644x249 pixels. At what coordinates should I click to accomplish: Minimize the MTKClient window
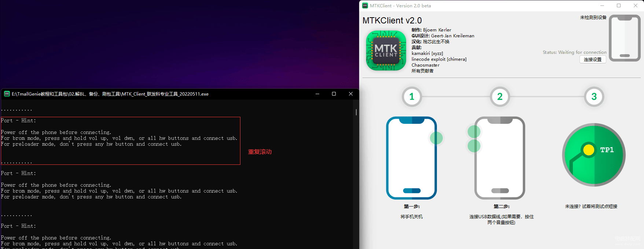point(602,5)
